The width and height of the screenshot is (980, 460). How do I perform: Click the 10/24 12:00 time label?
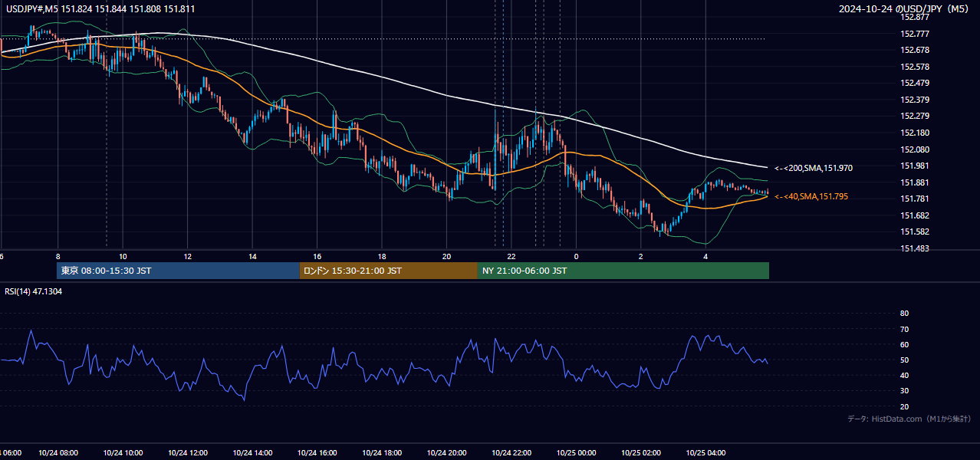click(187, 452)
